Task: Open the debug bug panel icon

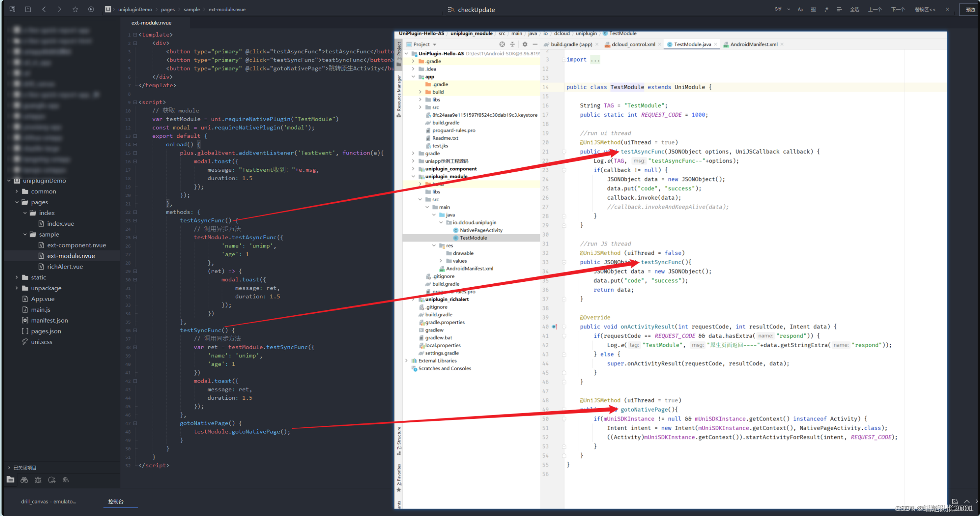Action: (x=38, y=480)
